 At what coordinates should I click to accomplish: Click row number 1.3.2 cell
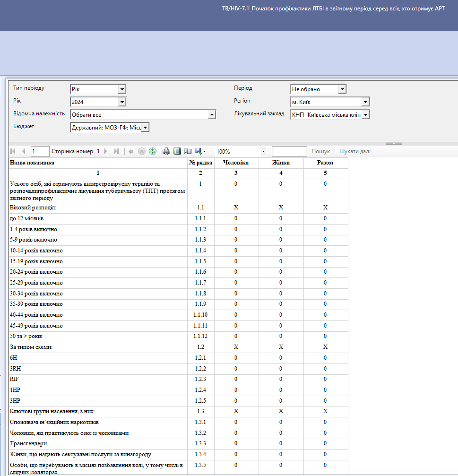200,433
